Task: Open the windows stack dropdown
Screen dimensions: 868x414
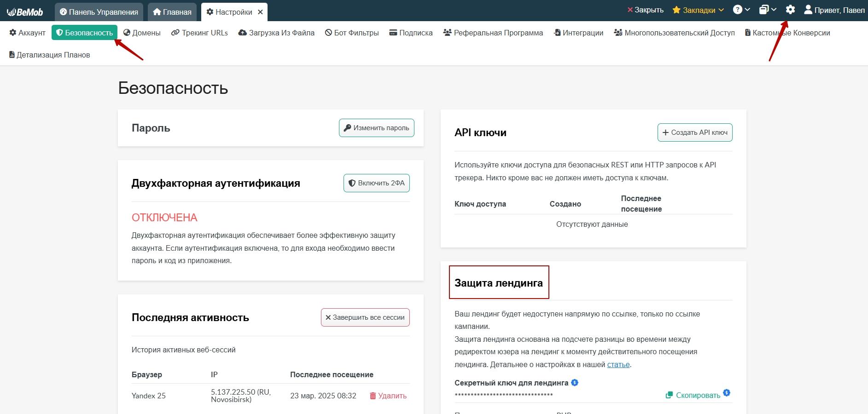Action: pos(768,10)
